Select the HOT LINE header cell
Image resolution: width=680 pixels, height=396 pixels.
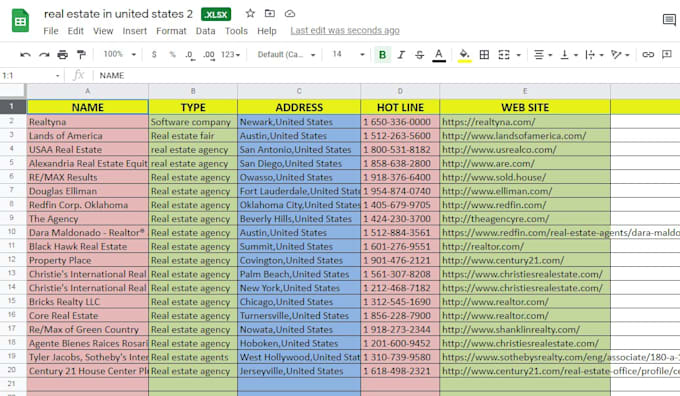400,107
